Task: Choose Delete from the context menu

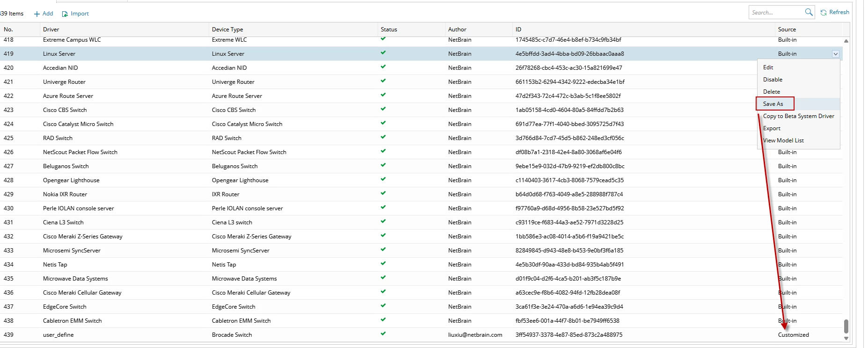Action: 799,92
